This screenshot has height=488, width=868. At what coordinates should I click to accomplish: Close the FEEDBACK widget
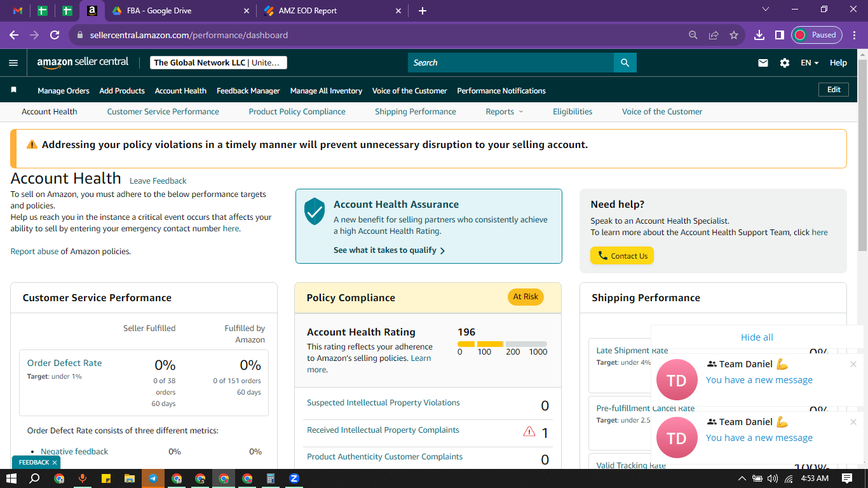(55, 463)
